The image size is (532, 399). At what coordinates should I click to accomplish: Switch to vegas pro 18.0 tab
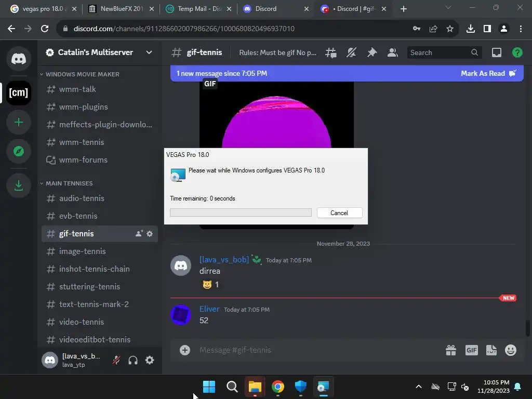(43, 9)
